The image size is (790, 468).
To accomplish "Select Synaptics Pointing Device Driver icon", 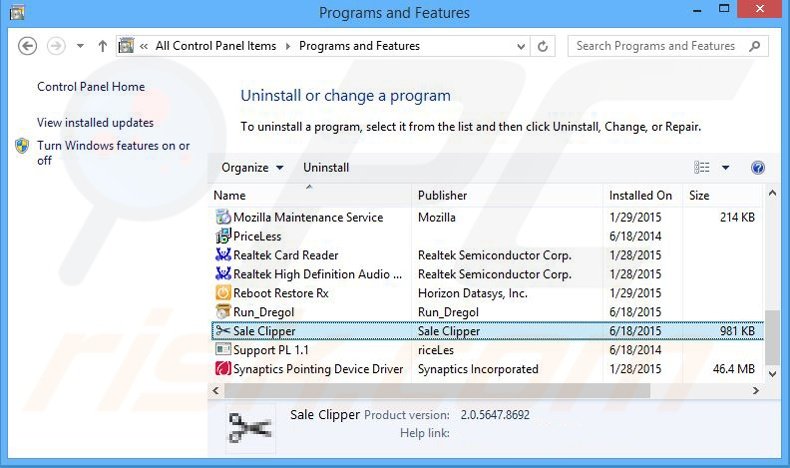I will [223, 368].
